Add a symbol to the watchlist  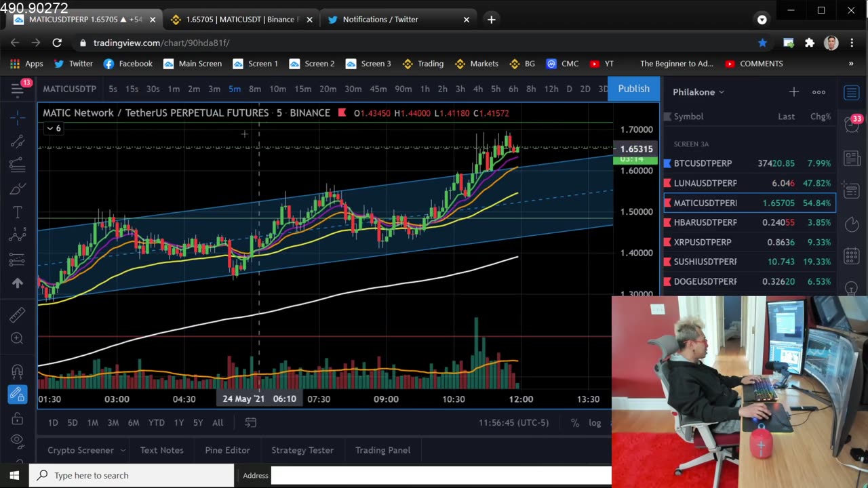(x=793, y=92)
